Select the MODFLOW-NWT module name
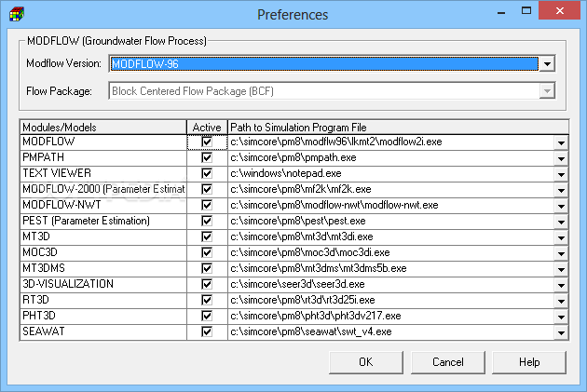The width and height of the screenshot is (587, 392). pos(103,206)
